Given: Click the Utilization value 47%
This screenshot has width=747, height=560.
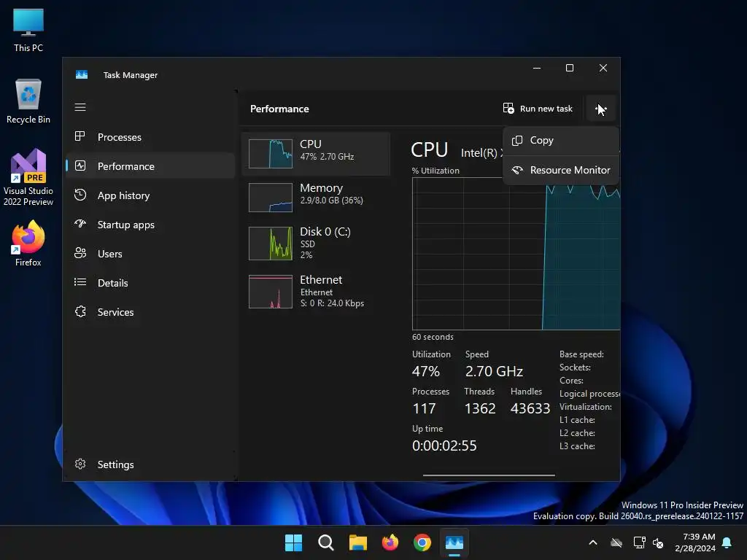Looking at the screenshot, I should point(426,371).
